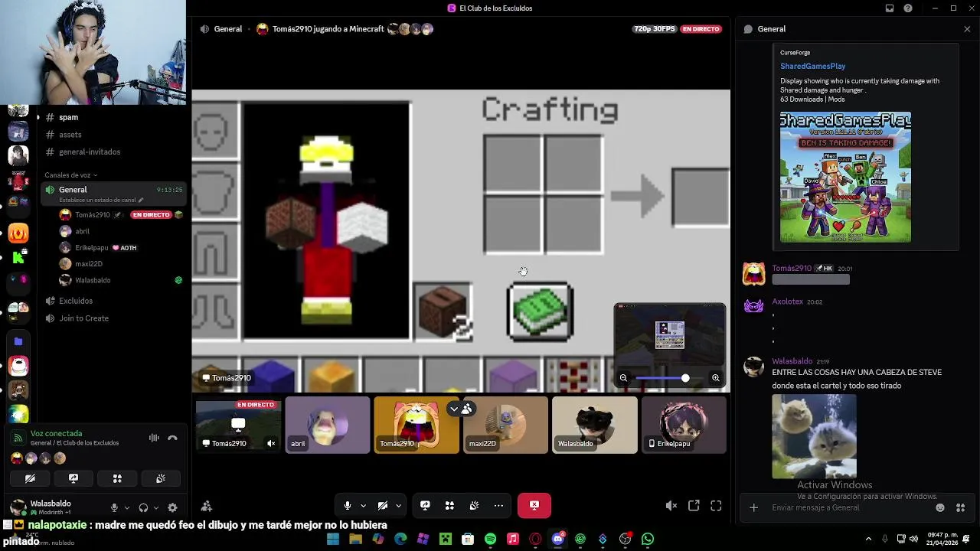Zoom in stream with plus magnifier
The width and height of the screenshot is (980, 551).
click(x=715, y=378)
